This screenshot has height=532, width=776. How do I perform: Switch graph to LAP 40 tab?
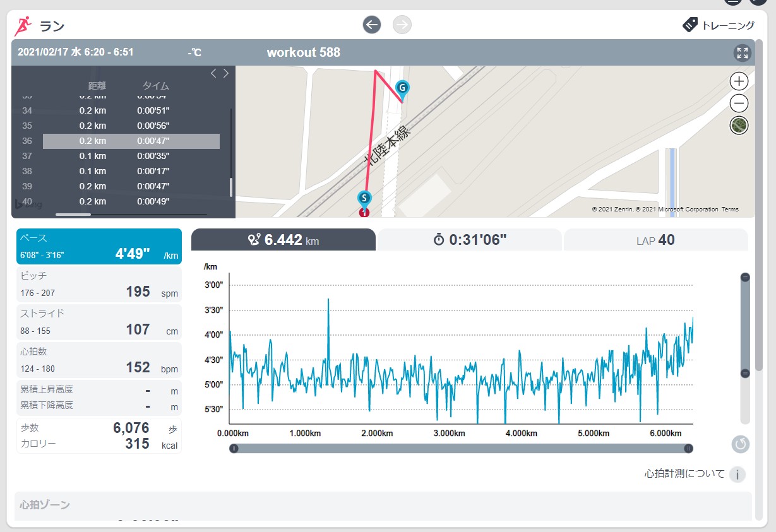(656, 240)
